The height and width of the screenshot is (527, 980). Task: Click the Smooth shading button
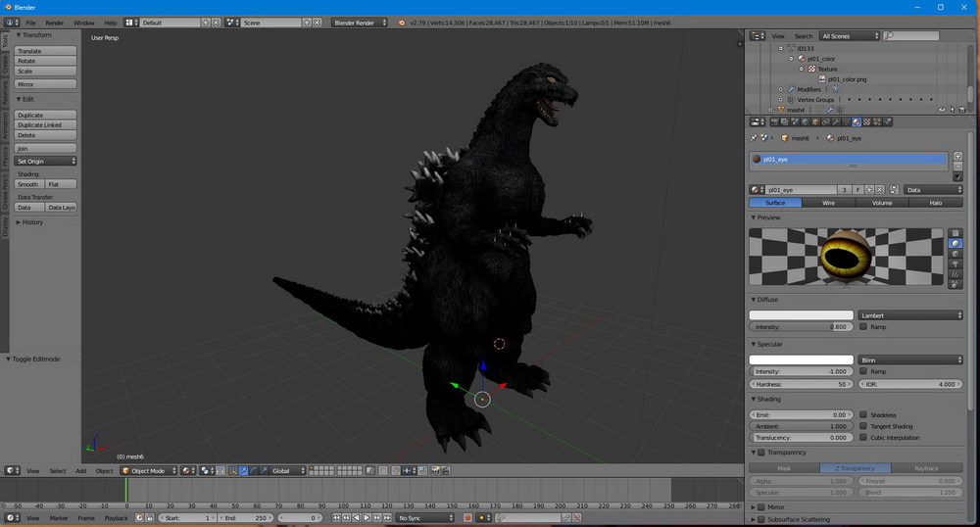coord(29,184)
